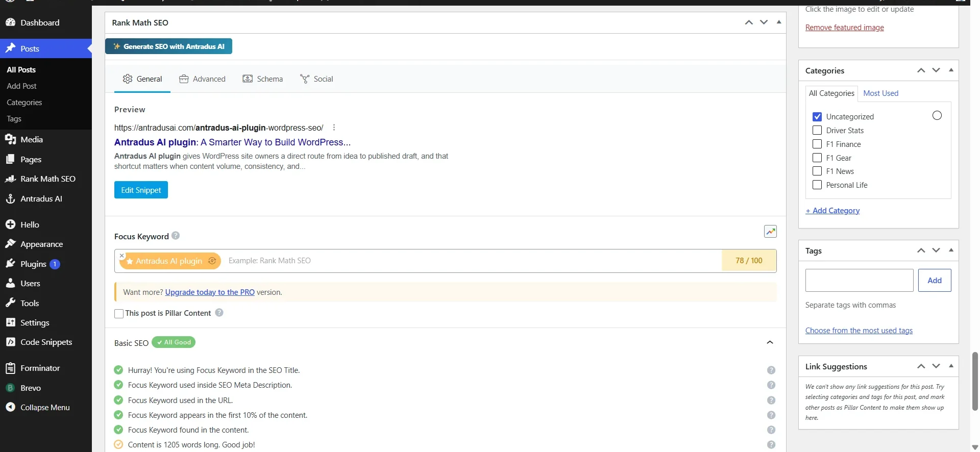
Task: Open the Pages sidebar icon
Action: pyautogui.click(x=10, y=159)
